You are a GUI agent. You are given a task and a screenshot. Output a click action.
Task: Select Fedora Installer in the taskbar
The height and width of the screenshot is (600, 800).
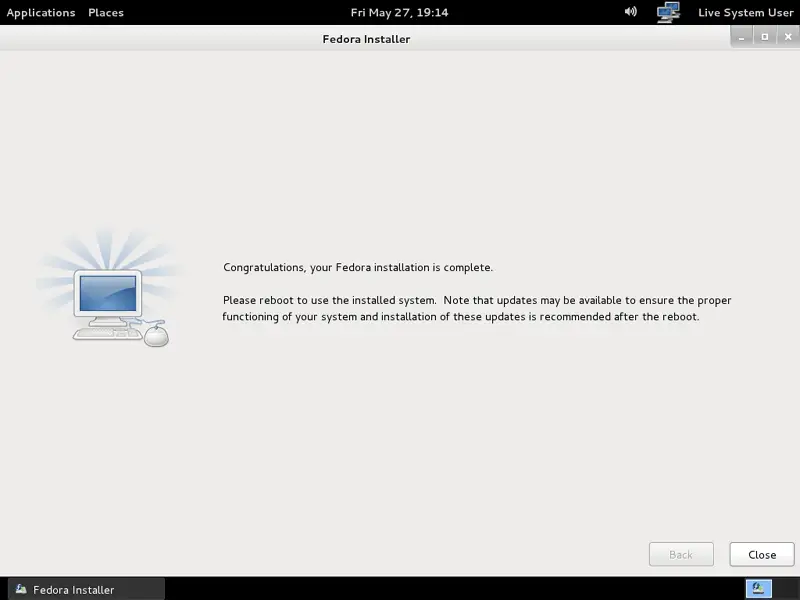(x=86, y=589)
